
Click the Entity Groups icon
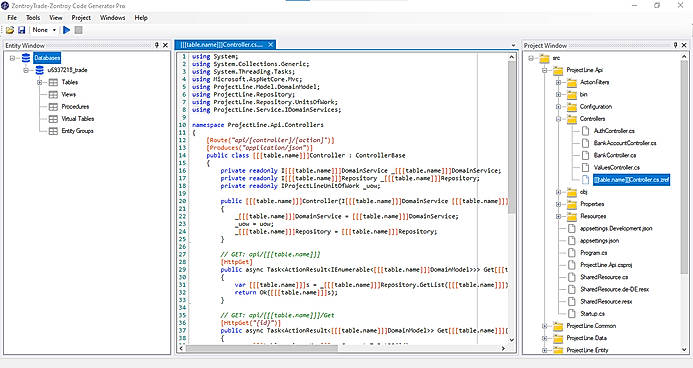pos(53,131)
